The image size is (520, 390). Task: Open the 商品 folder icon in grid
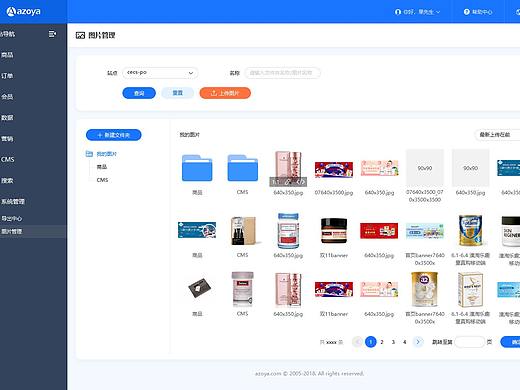tap(197, 168)
